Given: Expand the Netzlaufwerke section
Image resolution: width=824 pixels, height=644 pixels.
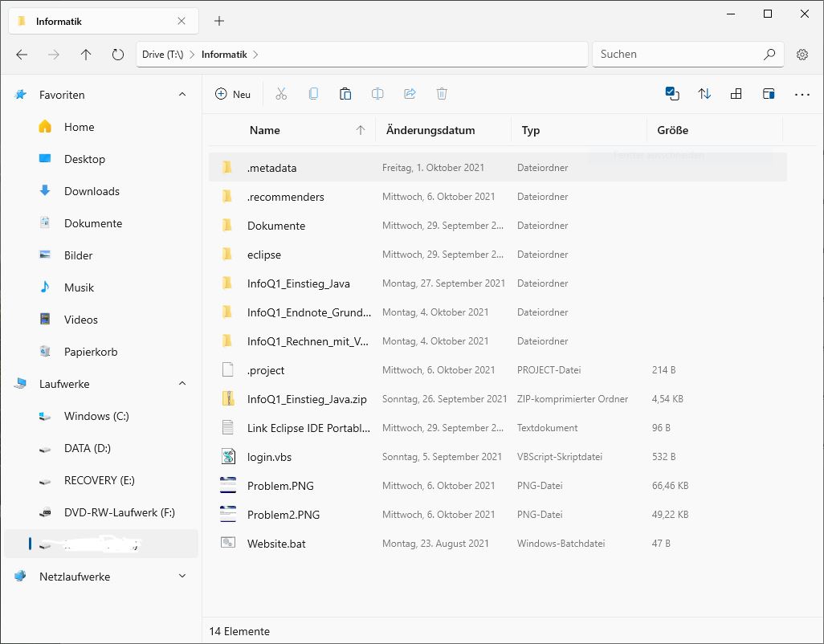Looking at the screenshot, I should [x=182, y=577].
